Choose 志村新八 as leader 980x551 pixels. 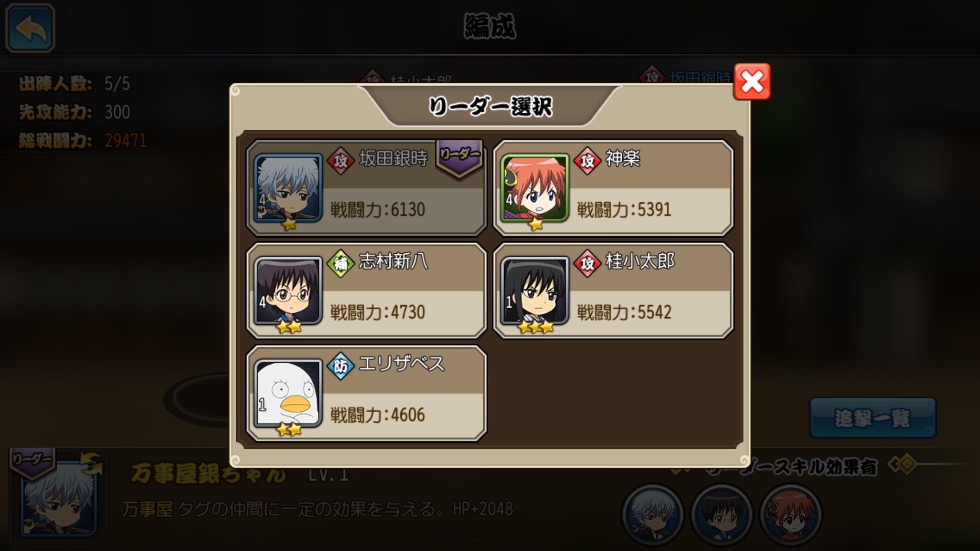(367, 291)
